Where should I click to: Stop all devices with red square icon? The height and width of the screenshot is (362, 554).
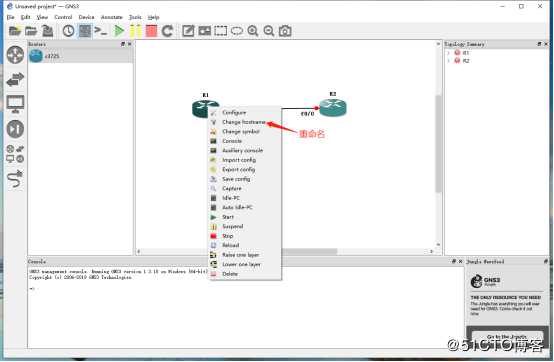(x=151, y=31)
